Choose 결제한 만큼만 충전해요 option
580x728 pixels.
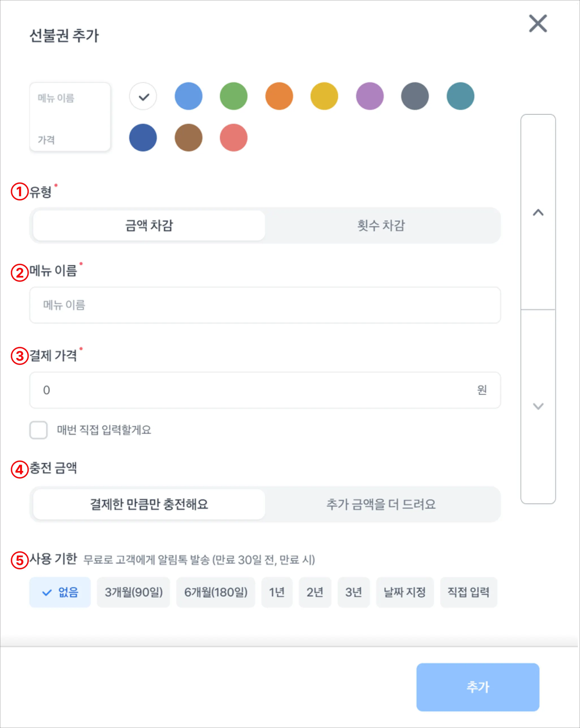pos(149,504)
